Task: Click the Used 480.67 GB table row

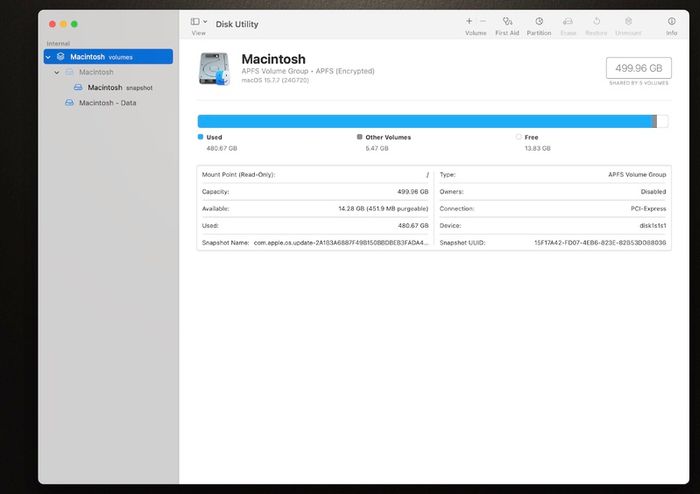Action: coord(315,225)
